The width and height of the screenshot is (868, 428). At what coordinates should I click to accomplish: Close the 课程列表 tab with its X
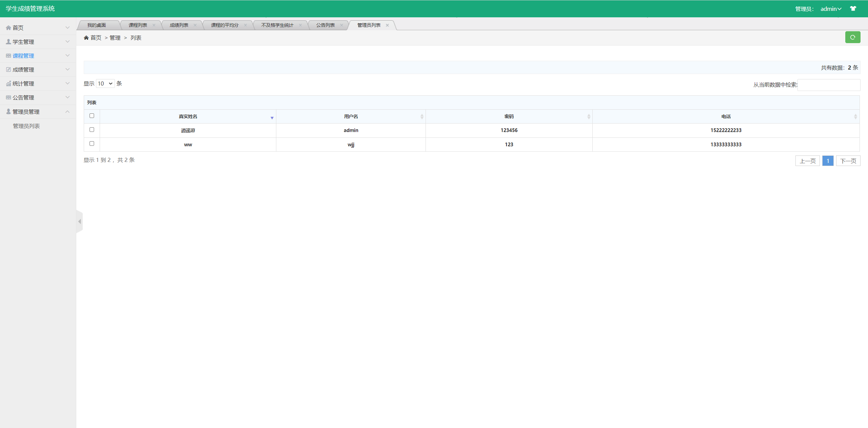(x=154, y=25)
